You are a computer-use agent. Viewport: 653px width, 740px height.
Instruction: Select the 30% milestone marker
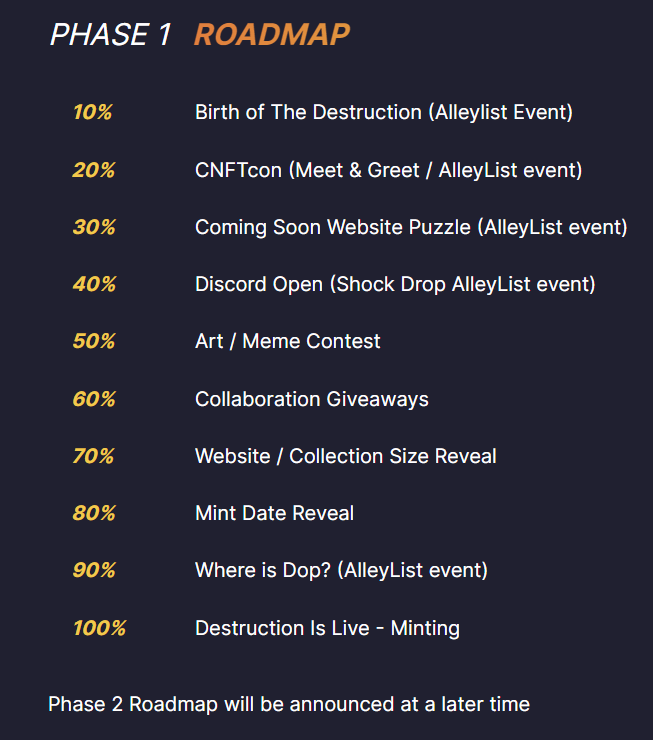pos(94,227)
